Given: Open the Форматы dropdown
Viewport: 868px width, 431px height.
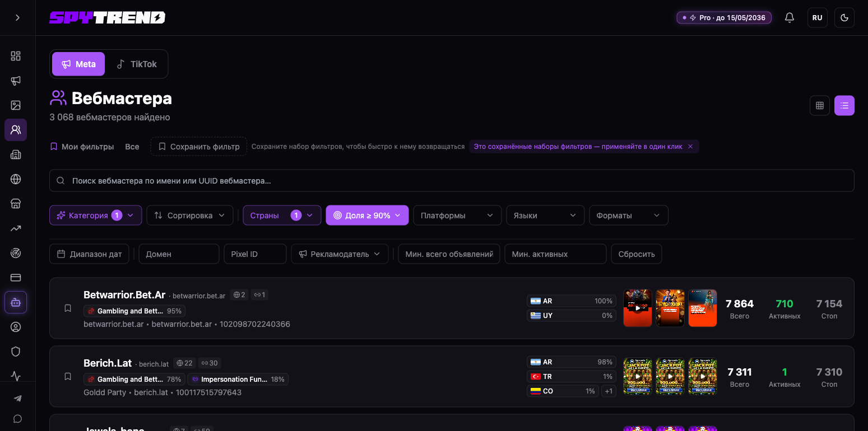Looking at the screenshot, I should (x=629, y=215).
